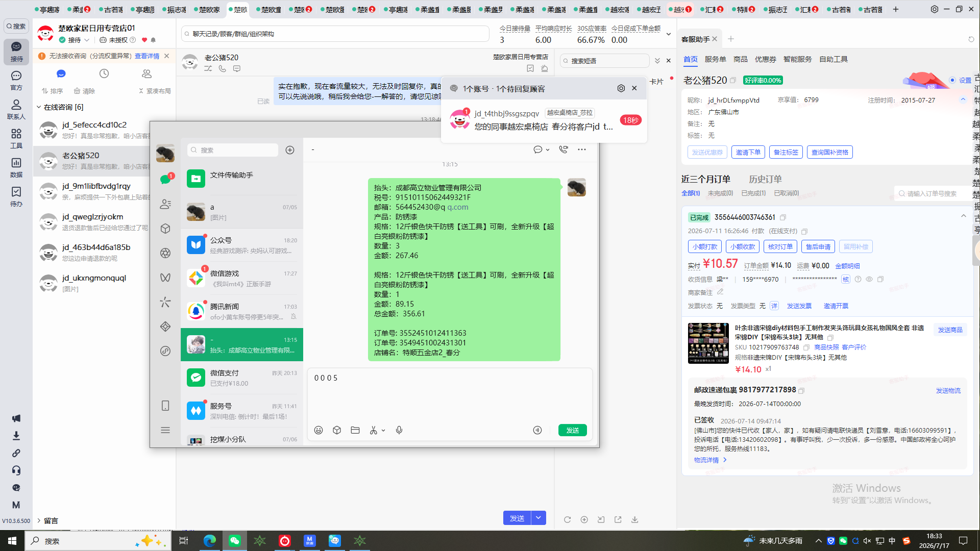Viewport: 980px width, 551px height.
Task: Open the 官方 section in left sidebar
Action: 16,81
